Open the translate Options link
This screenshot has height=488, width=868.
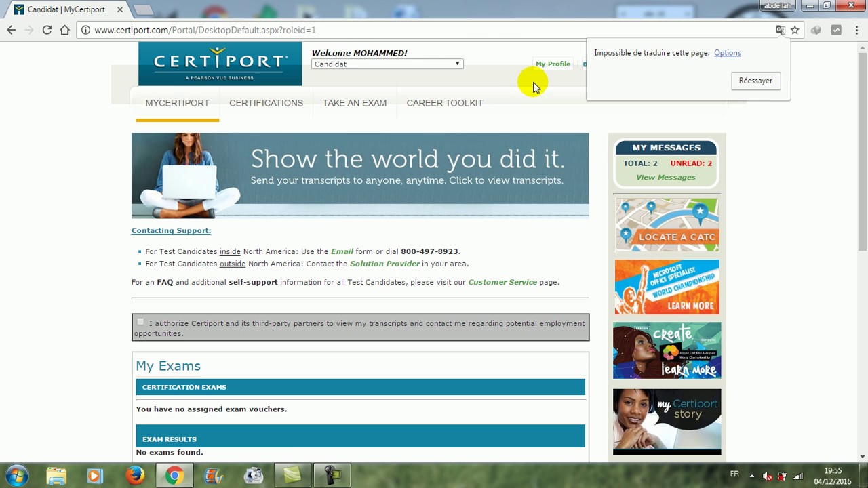pos(727,53)
